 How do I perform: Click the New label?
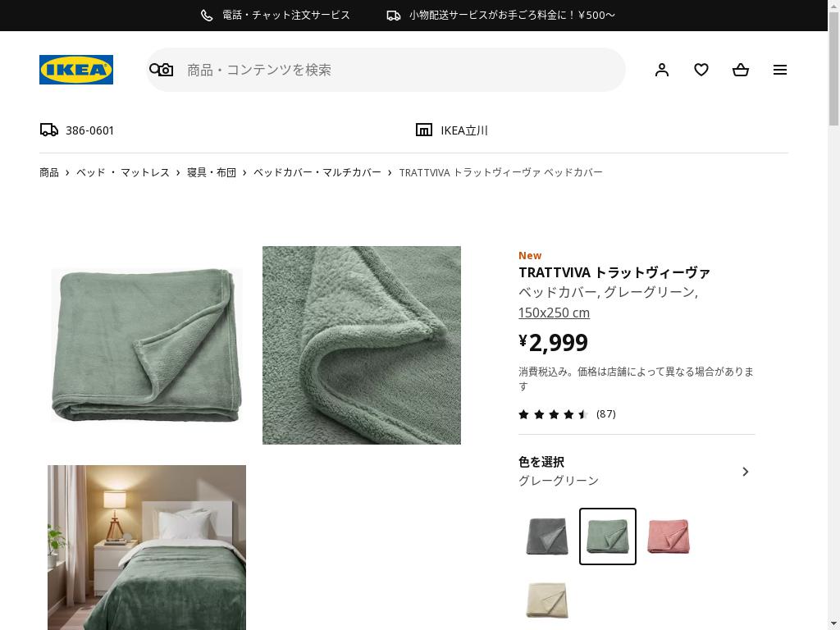click(530, 256)
